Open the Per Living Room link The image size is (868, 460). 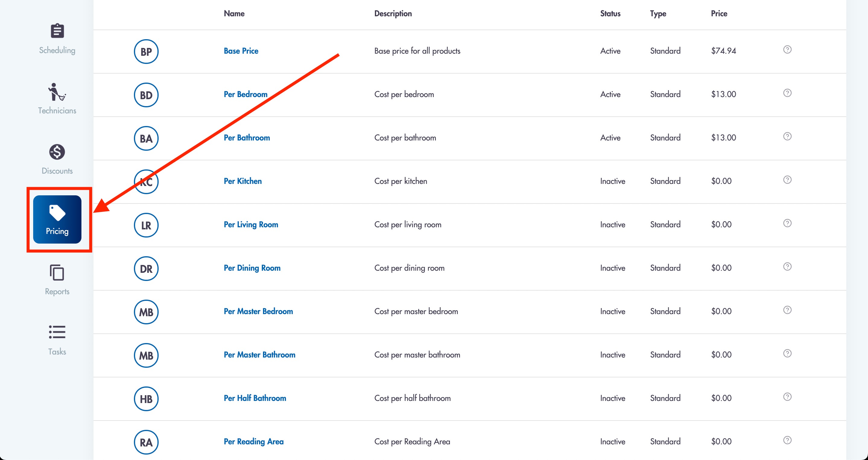251,225
